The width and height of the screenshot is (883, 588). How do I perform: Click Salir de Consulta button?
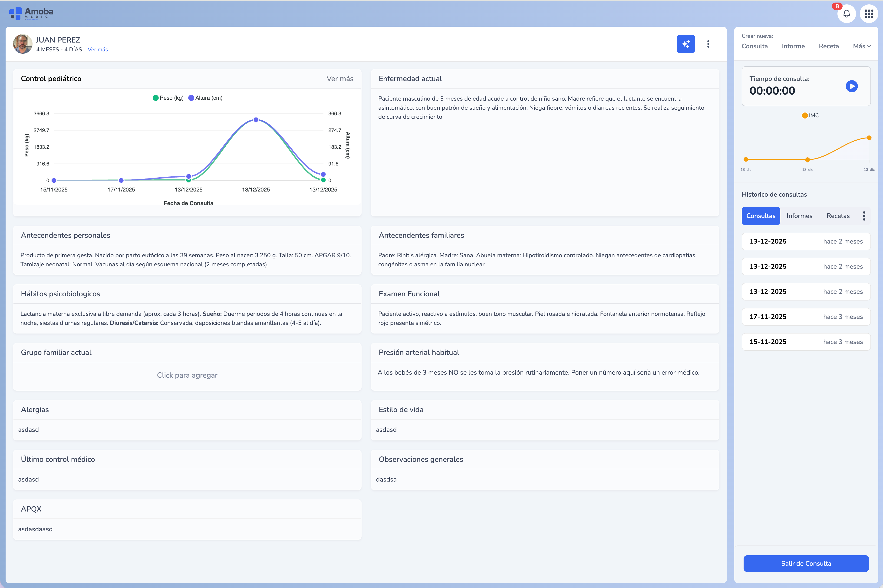click(806, 563)
